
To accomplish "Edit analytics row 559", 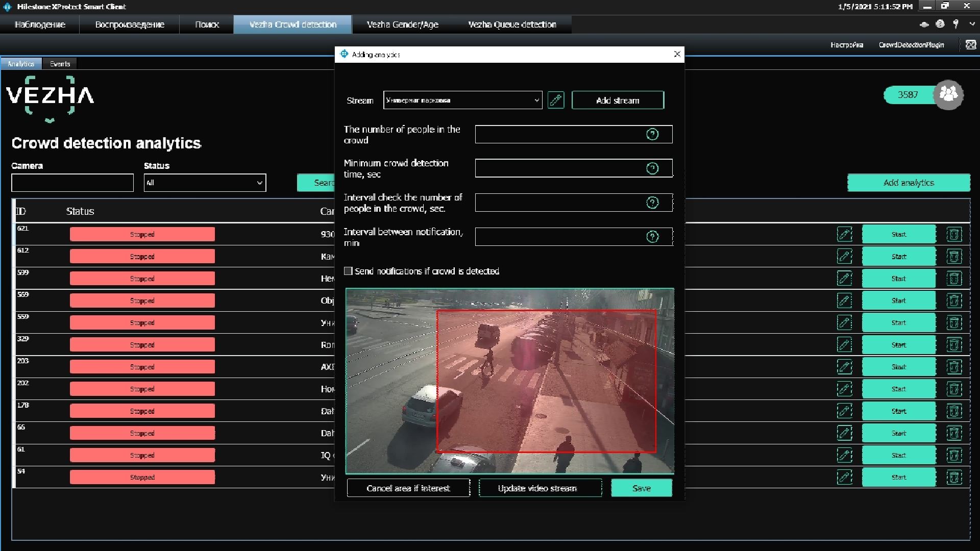I will click(x=845, y=322).
